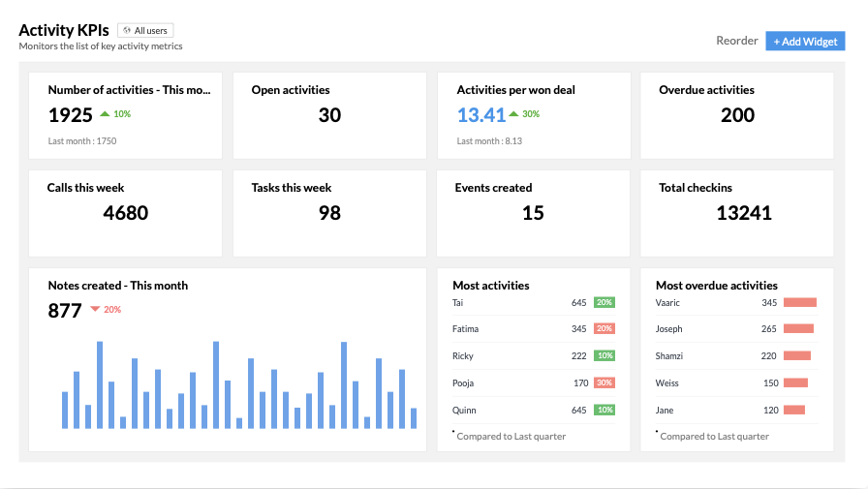Viewport: 868px width, 489px height.
Task: Click Quinn's green 10% badge
Action: point(604,410)
